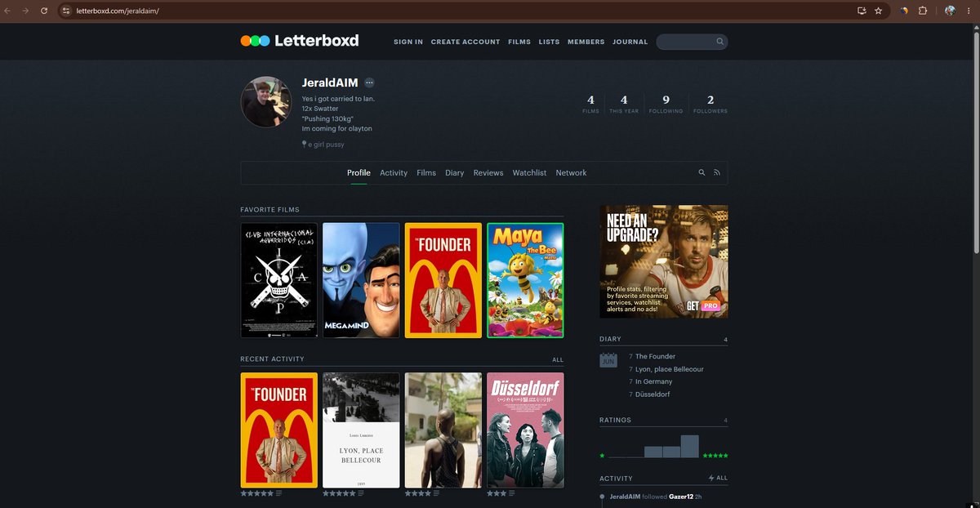The height and width of the screenshot is (508, 980).
Task: Open MEMBERS in the top navigation
Action: tap(586, 42)
